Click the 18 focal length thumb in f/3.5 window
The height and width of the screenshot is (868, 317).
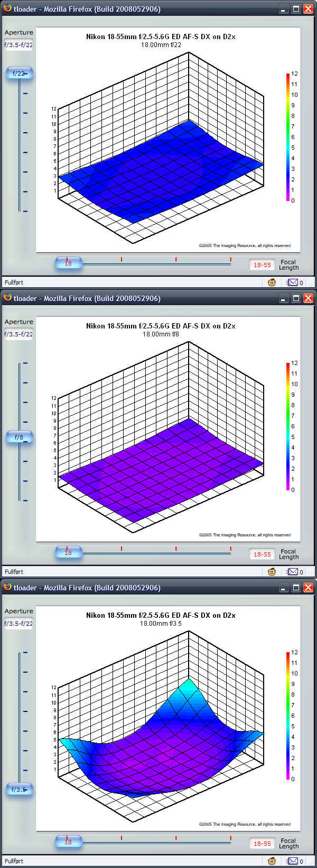[x=69, y=842]
